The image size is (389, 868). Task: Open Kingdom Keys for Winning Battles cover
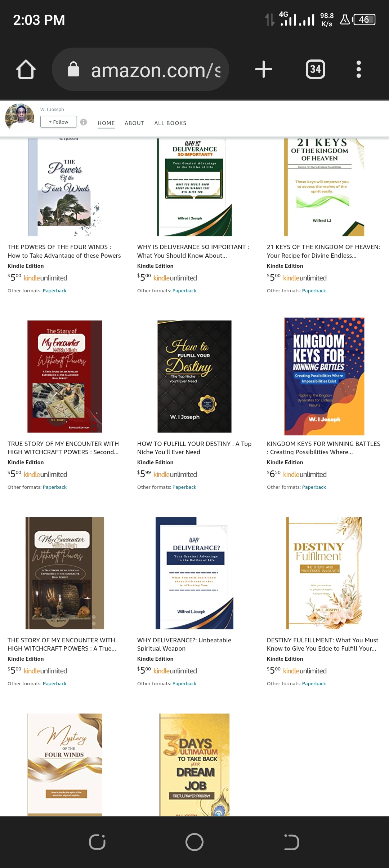(324, 376)
